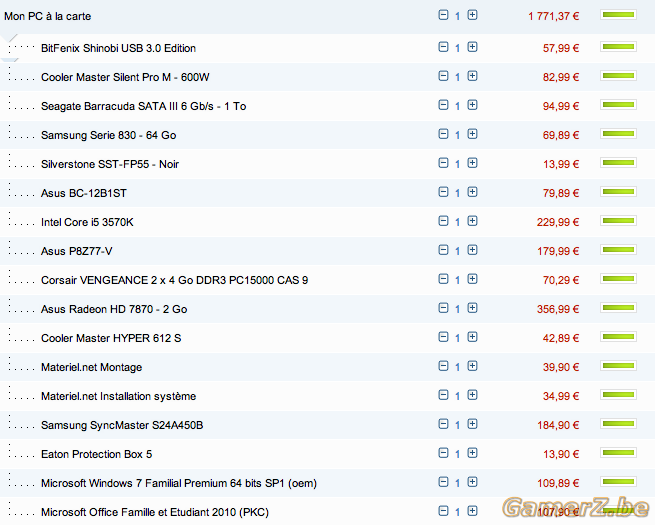
Task: Increase quantity of Mon PC à la carte
Action: (x=472, y=15)
